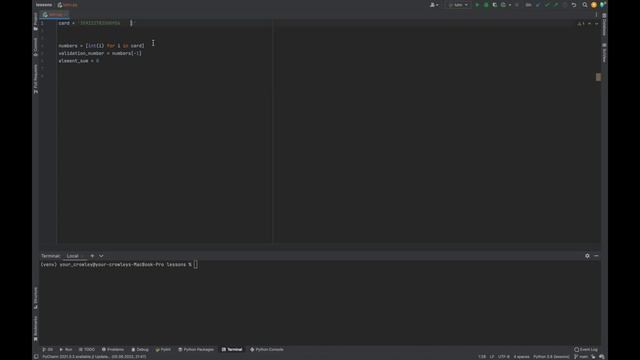Switch to the Local terminal tab
This screenshot has height=360, width=640.
73,256
